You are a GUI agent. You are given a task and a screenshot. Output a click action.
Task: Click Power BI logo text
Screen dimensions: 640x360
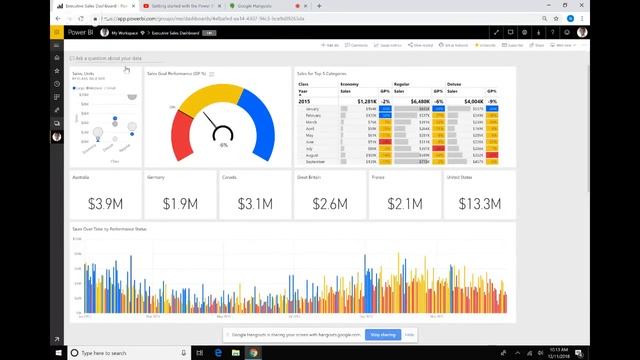pos(80,32)
